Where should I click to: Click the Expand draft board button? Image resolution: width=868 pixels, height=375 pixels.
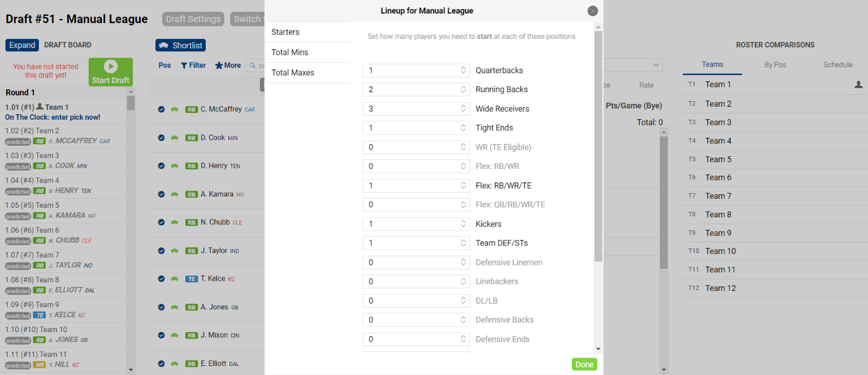click(22, 45)
